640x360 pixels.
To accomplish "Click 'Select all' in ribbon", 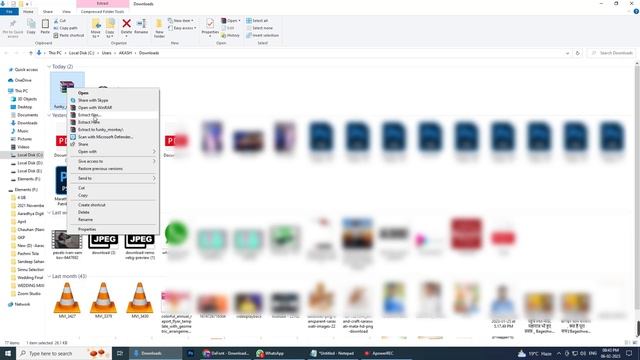I will [x=257, y=21].
